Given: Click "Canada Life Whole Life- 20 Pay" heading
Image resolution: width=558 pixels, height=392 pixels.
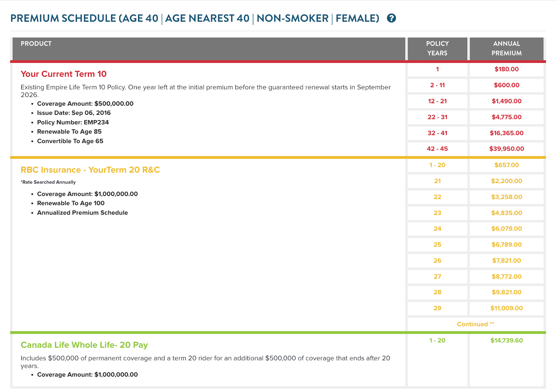Looking at the screenshot, I should point(84,345).
